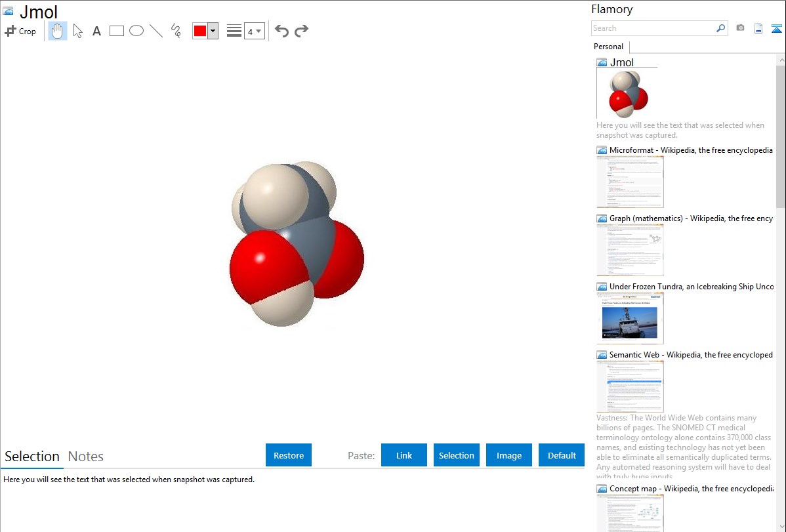Image resolution: width=786 pixels, height=532 pixels.
Task: Click the Semantic Web - Wikipedia title text
Action: point(692,354)
